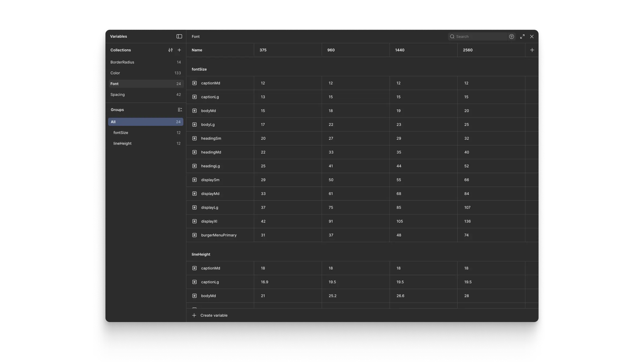This screenshot has height=362, width=644.
Task: Click the plus icon beside Create variable
Action: [x=194, y=315]
